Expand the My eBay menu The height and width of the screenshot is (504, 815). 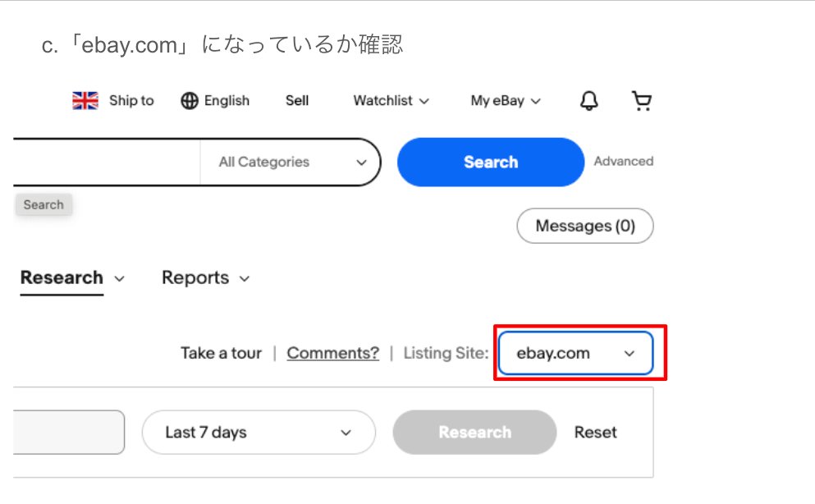pos(506,100)
